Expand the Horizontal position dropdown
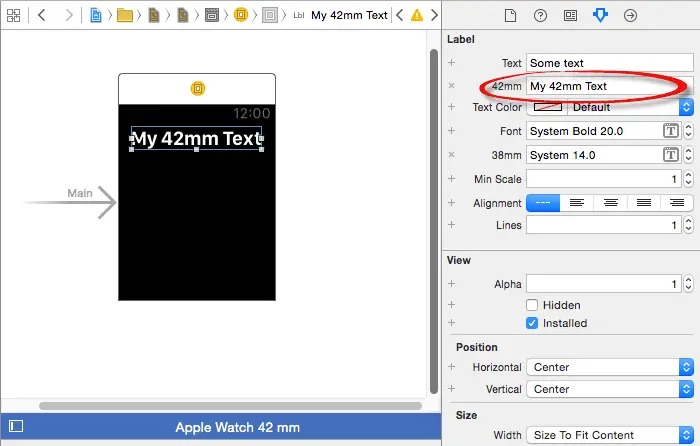Screen dimensions: 700x446 coord(686,367)
